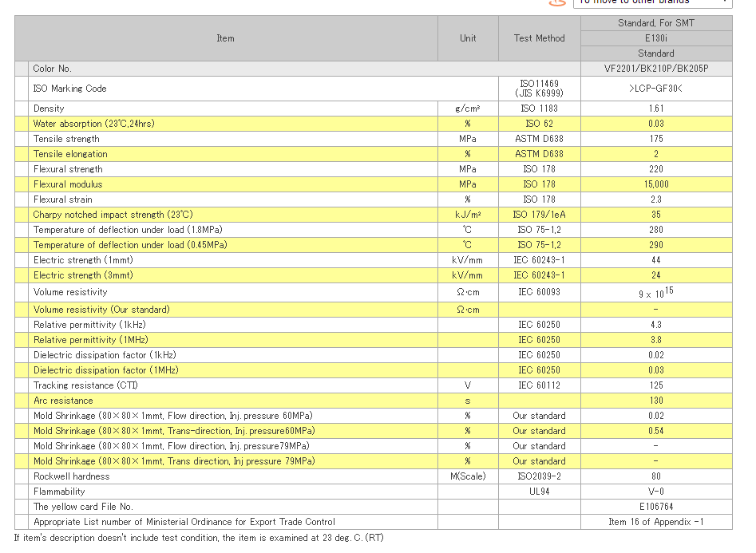Click the 'Density' row label

pyautogui.click(x=49, y=109)
